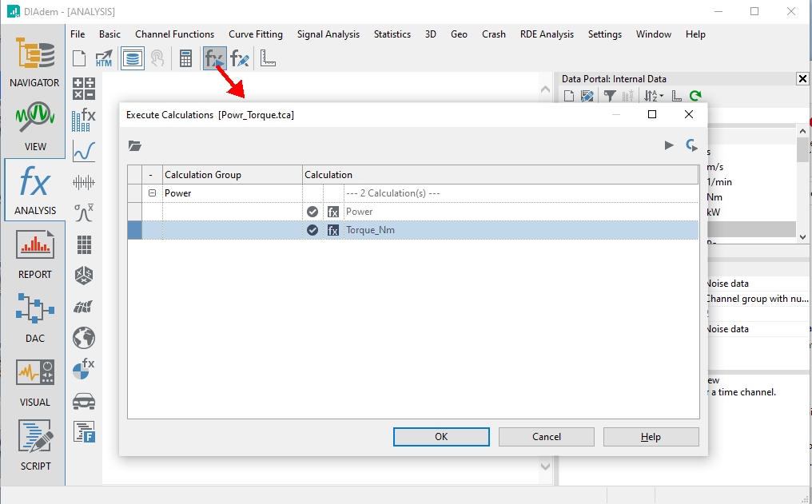Open the Signal Analysis menu

328,34
